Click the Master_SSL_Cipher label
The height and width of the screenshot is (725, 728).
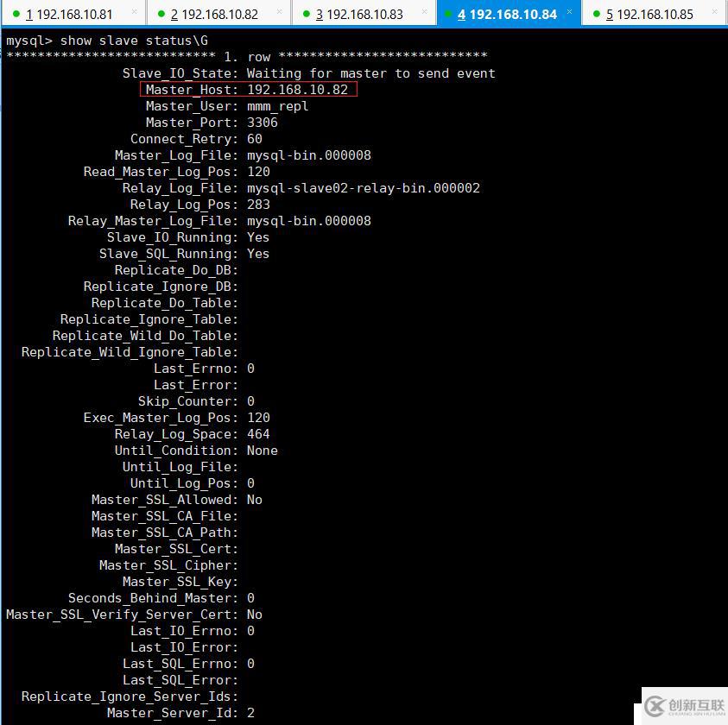(x=168, y=565)
